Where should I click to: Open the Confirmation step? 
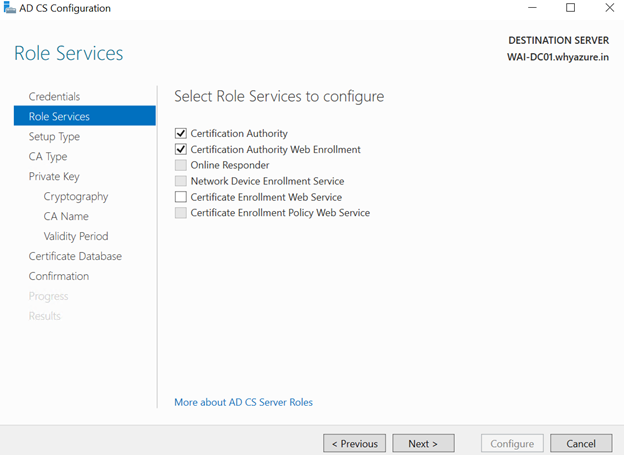[x=59, y=276]
